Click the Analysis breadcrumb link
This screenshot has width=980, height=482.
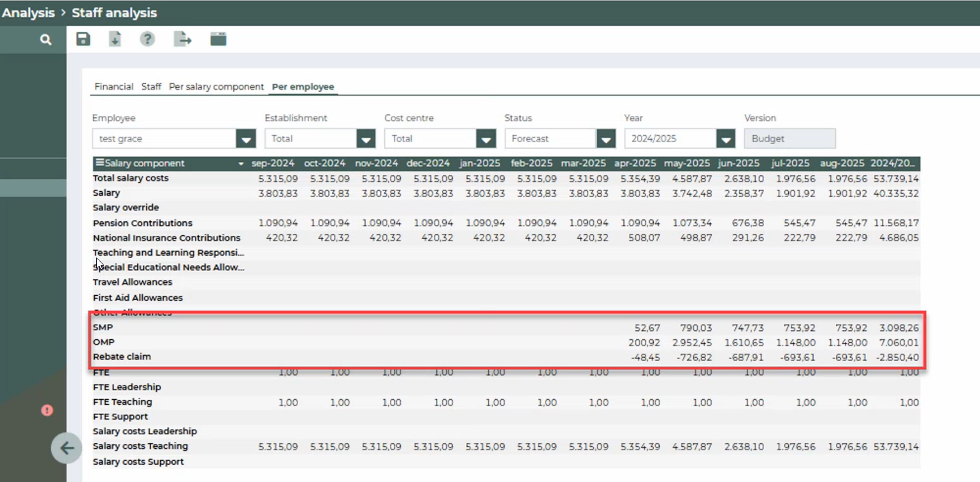28,13
